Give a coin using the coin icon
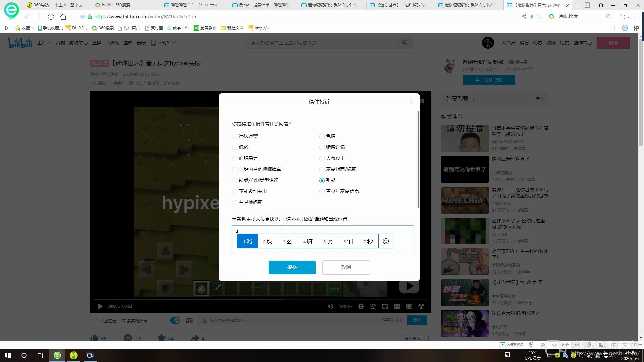This screenshot has width=644, height=362. 128,338
